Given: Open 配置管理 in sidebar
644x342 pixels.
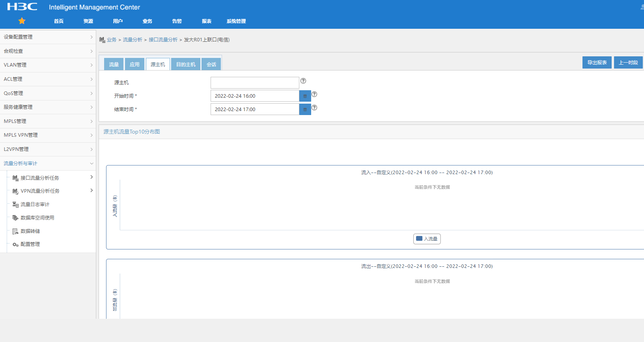Looking at the screenshot, I should pyautogui.click(x=30, y=244).
